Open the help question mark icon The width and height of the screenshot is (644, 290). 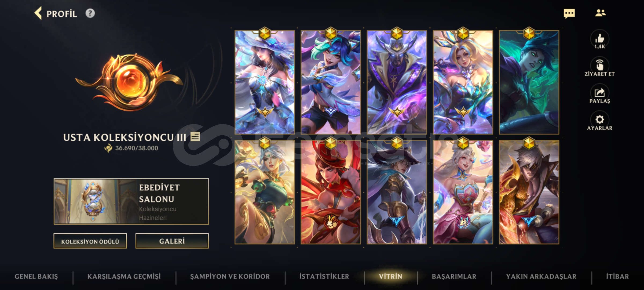point(90,13)
